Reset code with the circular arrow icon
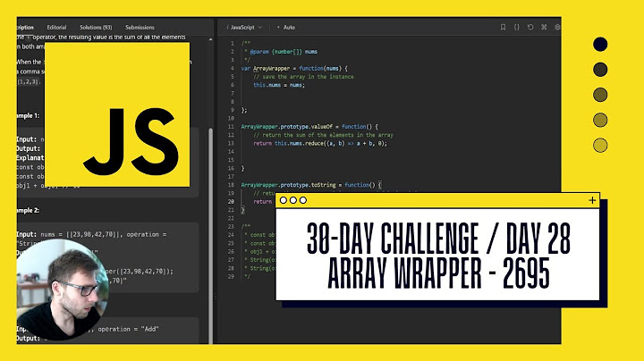This screenshot has height=361, width=644. pyautogui.click(x=530, y=27)
